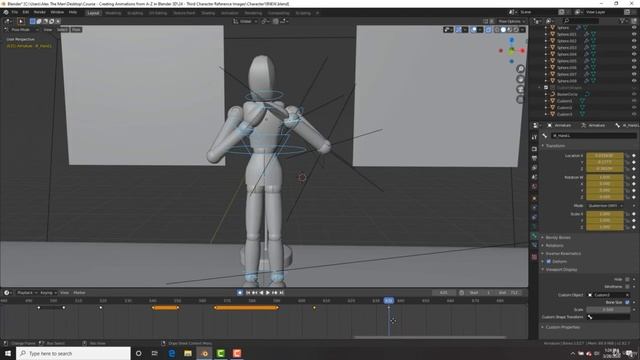Screen dimensions: 640x360
Task: Open the Marker menu in timeline
Action: coord(80,293)
